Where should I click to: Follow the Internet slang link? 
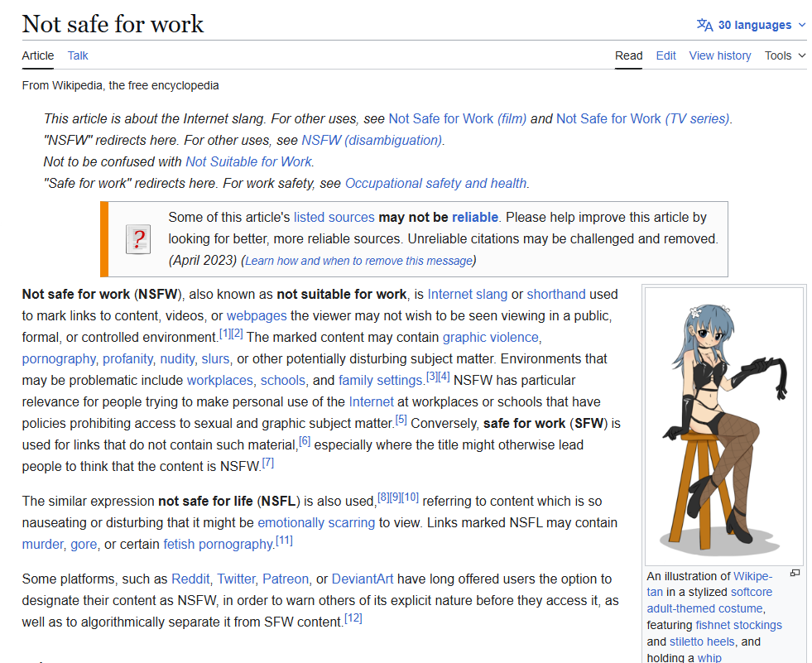[467, 294]
